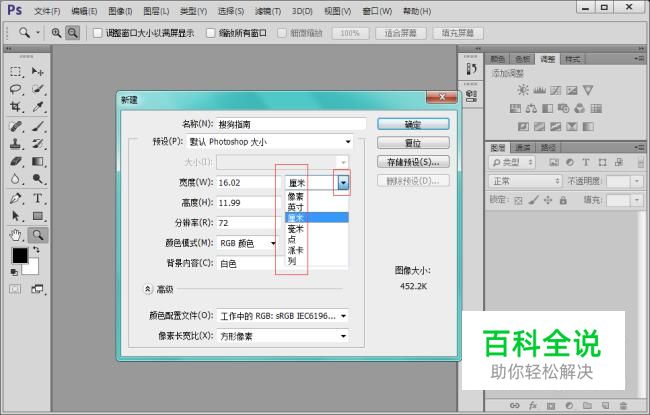Click the trash icon in the Layers panel

[x=623, y=405]
